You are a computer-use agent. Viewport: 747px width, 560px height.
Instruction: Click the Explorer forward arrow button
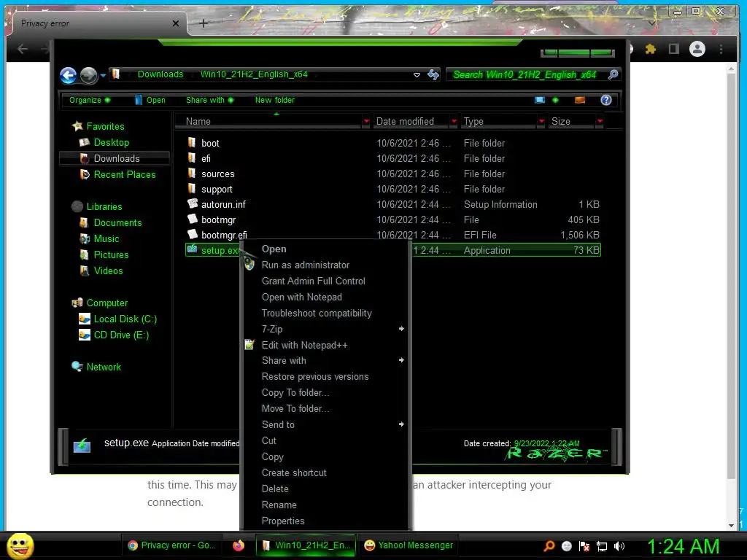tap(88, 75)
